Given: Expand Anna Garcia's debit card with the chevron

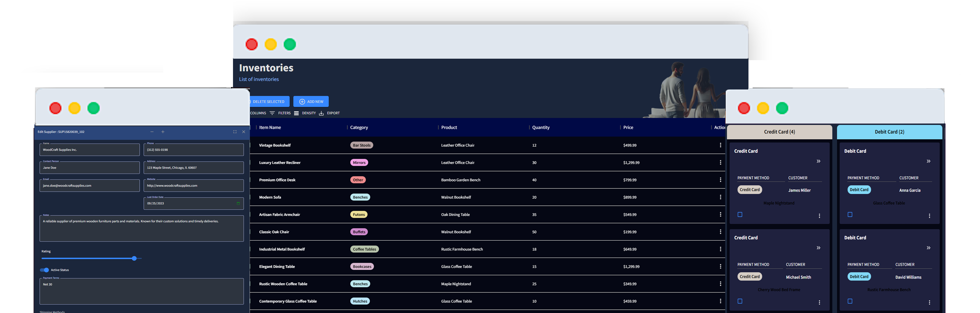Looking at the screenshot, I should point(929,161).
